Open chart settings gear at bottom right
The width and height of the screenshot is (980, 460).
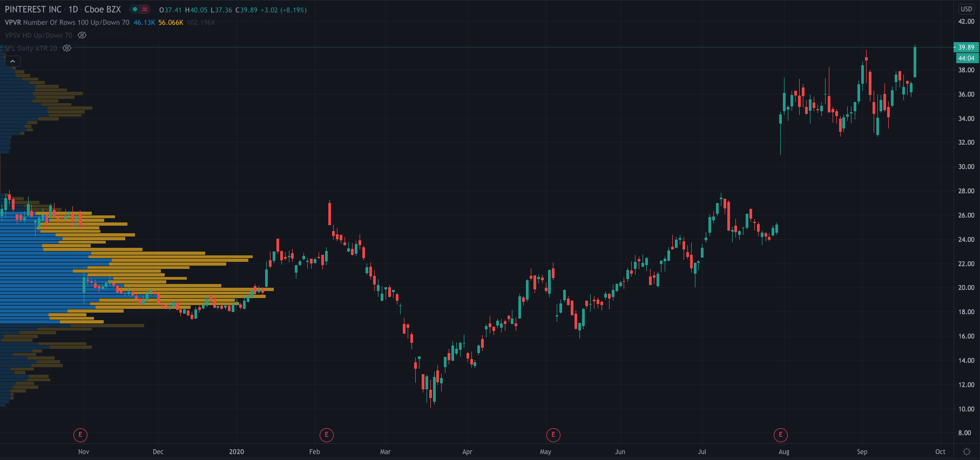coord(967,451)
